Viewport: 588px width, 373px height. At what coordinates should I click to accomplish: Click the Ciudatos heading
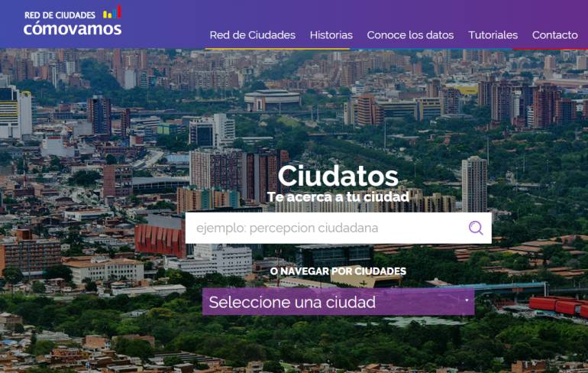click(x=338, y=176)
